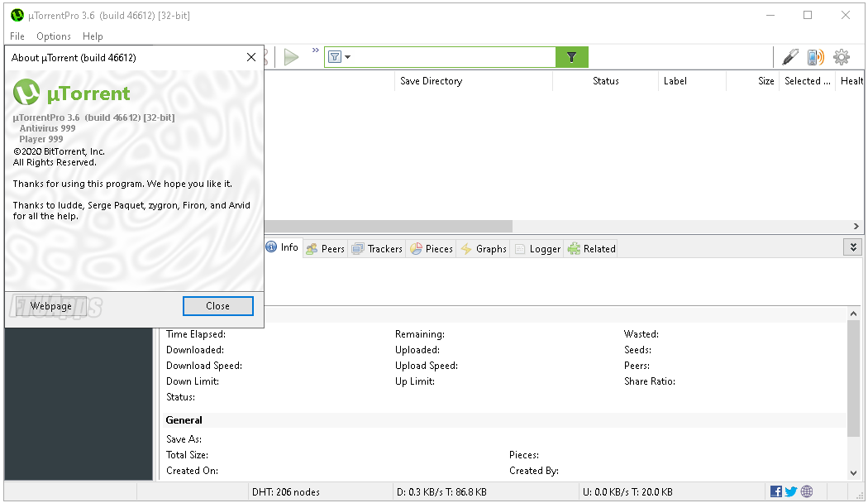Switch to the Graphs tab
Screen dimensions: 868x503
484,249
